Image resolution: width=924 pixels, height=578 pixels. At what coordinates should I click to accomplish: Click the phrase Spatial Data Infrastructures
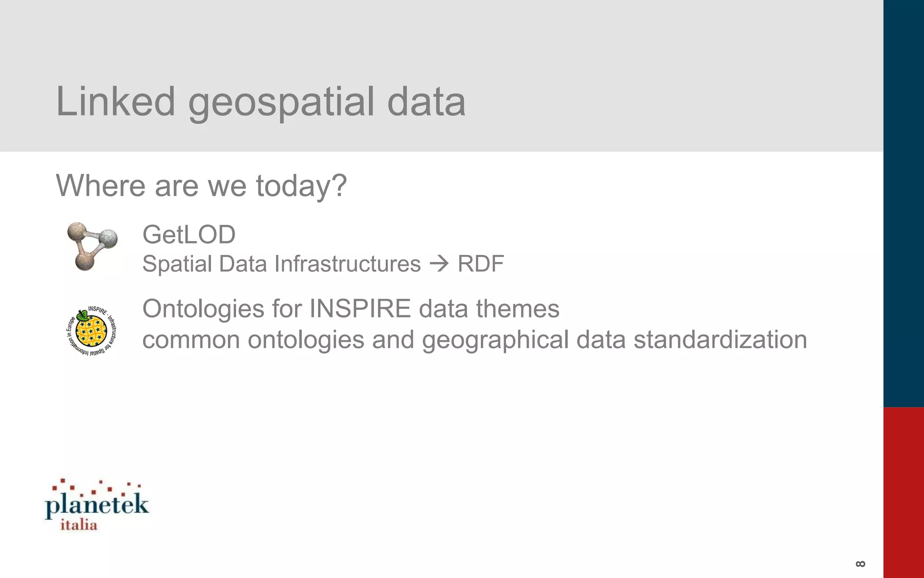(x=282, y=264)
